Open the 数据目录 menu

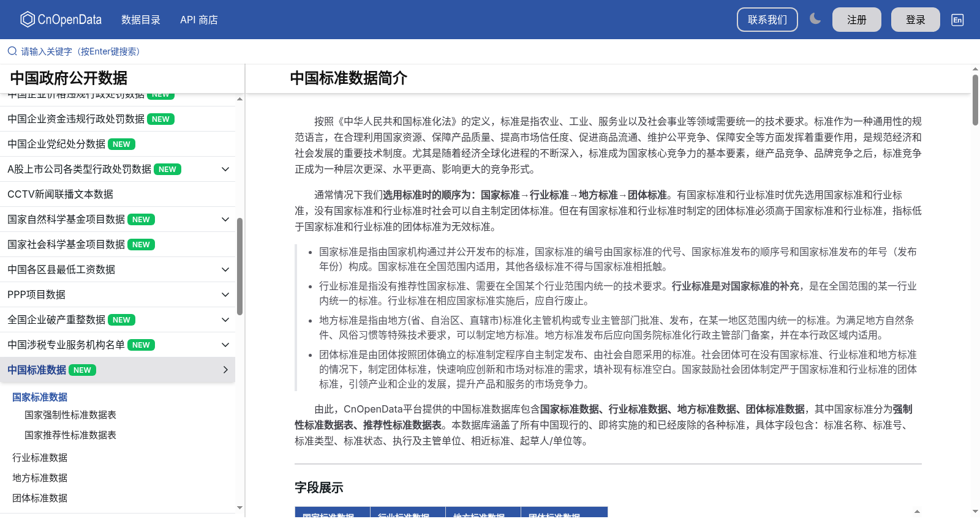point(141,20)
